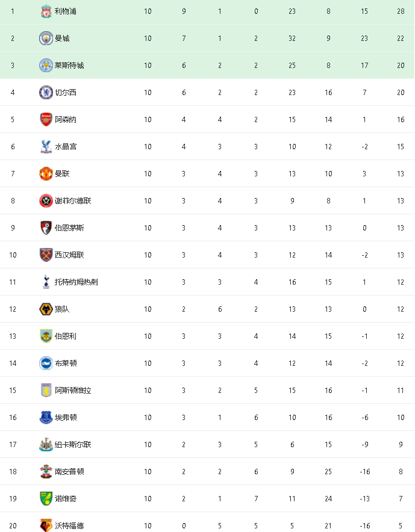The width and height of the screenshot is (415, 532).
Task: Click the Sheffield United crest icon
Action: [46, 201]
